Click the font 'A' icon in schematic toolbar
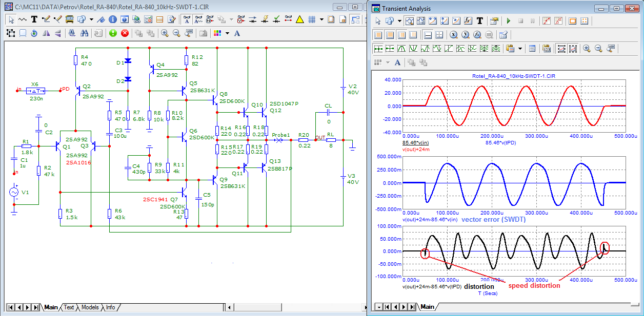This screenshot has height=316, width=644. (237, 33)
